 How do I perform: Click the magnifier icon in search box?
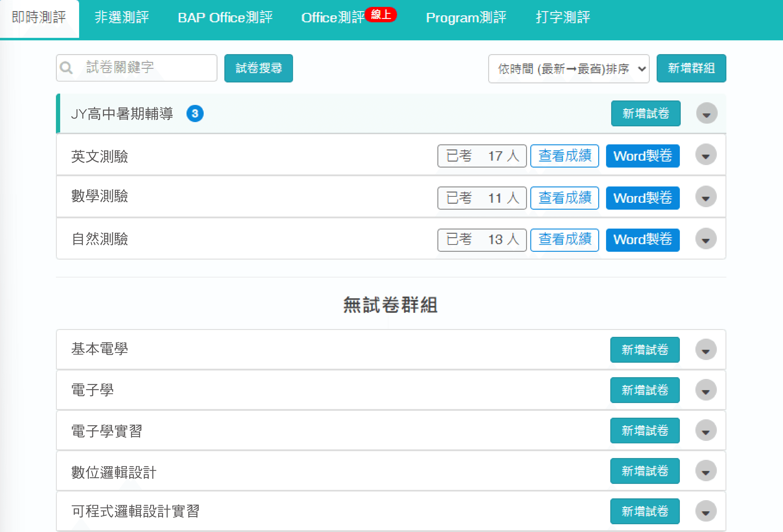click(x=66, y=68)
